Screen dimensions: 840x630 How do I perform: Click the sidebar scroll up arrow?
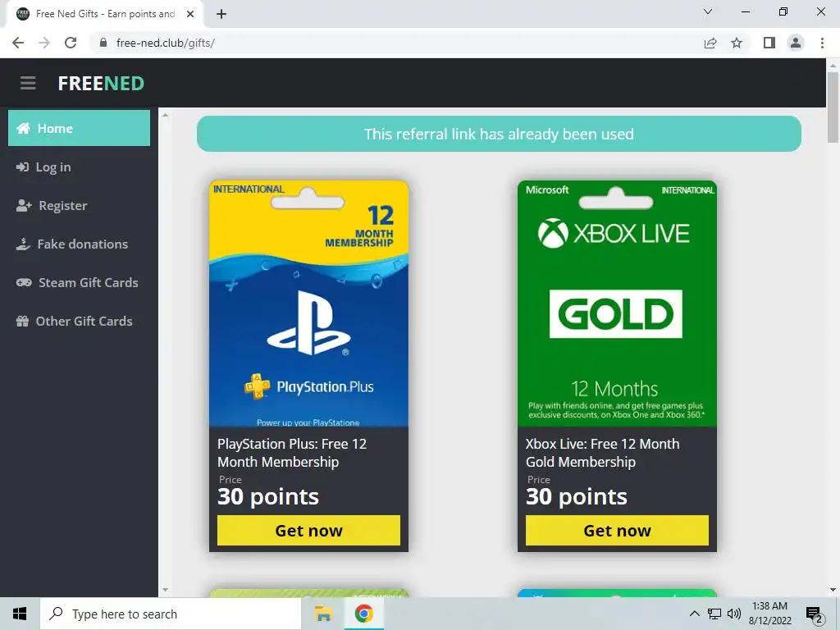165,115
